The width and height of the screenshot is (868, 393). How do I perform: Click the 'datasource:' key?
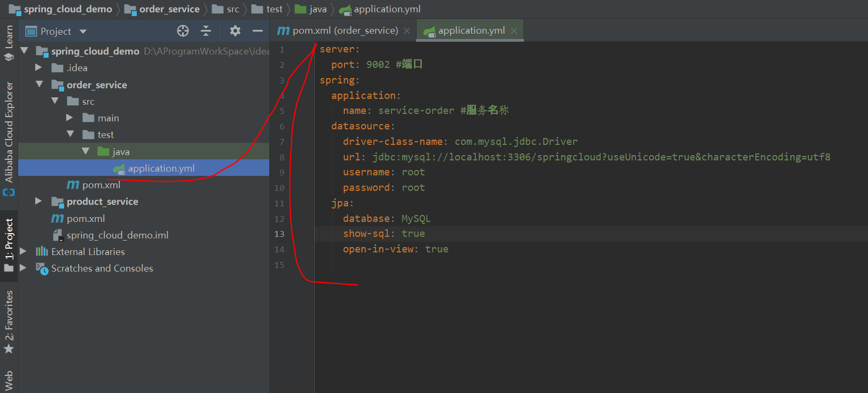pyautogui.click(x=363, y=126)
